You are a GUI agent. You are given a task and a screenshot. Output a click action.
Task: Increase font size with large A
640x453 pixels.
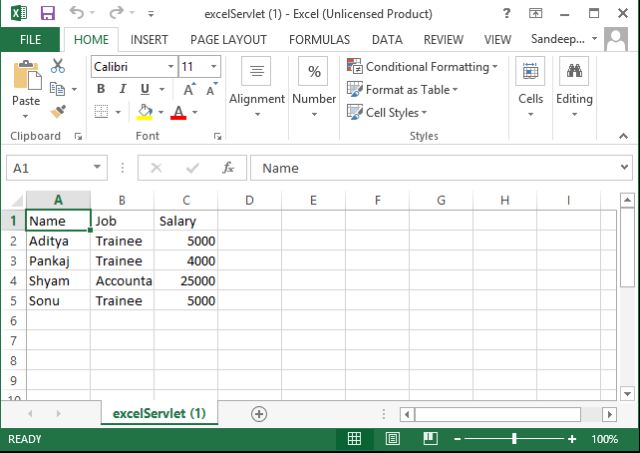click(x=189, y=89)
